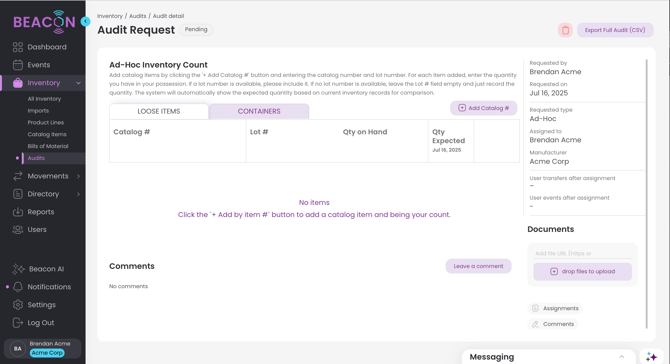This screenshot has width=670, height=364.
Task: Collapse the Inventory menu chevron
Action: tap(78, 83)
